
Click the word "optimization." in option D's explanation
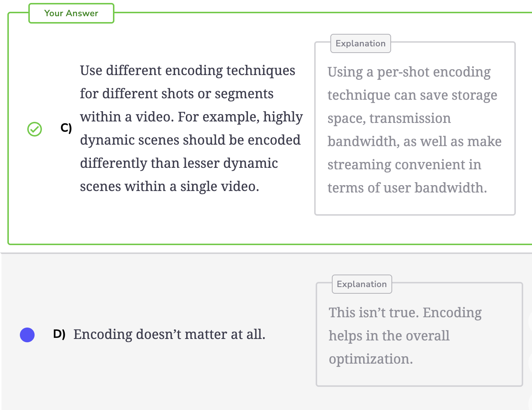point(371,359)
